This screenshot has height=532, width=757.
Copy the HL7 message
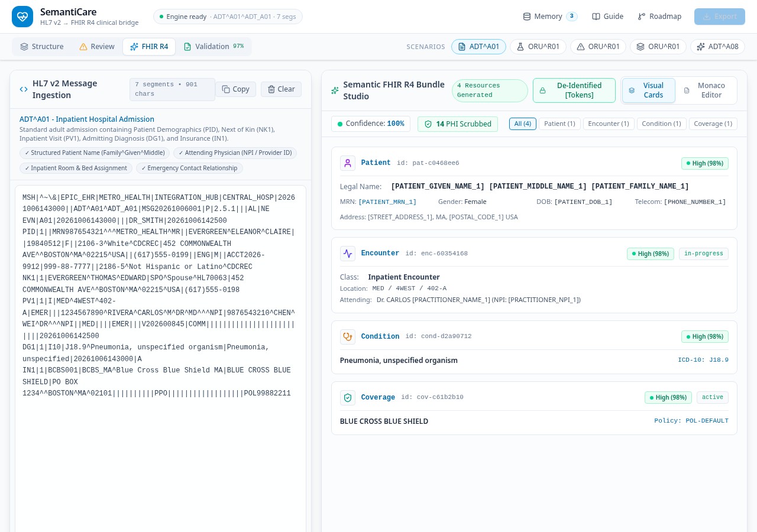pyautogui.click(x=235, y=89)
